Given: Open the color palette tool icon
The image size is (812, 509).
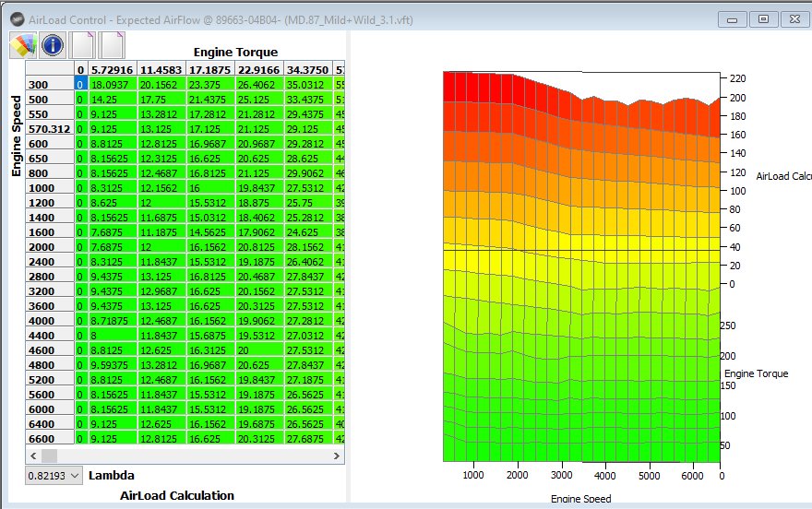Looking at the screenshot, I should 23,45.
